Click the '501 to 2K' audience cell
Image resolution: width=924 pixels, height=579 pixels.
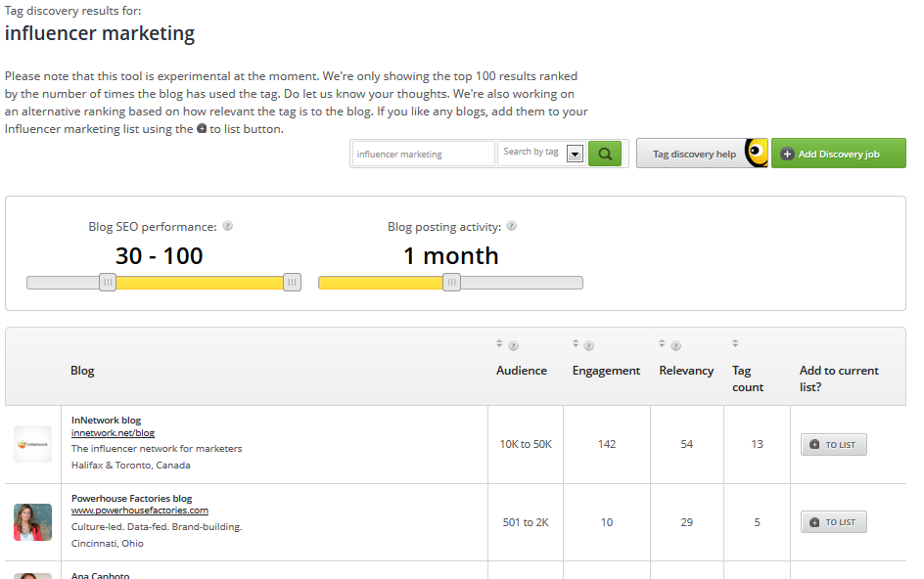coord(526,522)
